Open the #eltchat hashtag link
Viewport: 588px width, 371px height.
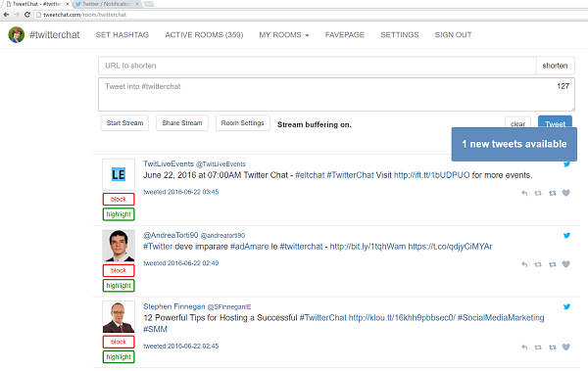coord(310,175)
